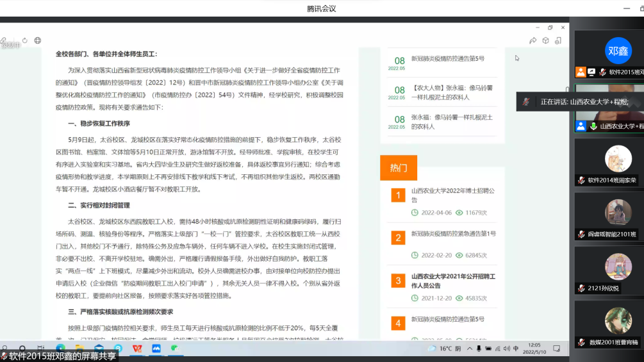The image size is (644, 362).
Task: Click Edge browser icon in shared taskbar
Action: coord(60,349)
